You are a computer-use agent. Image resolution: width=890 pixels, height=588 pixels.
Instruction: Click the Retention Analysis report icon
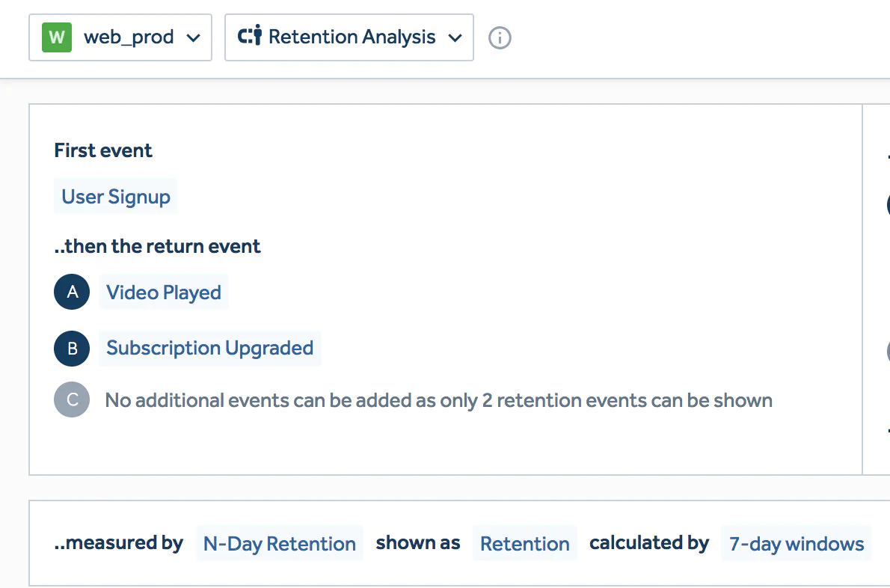point(251,37)
